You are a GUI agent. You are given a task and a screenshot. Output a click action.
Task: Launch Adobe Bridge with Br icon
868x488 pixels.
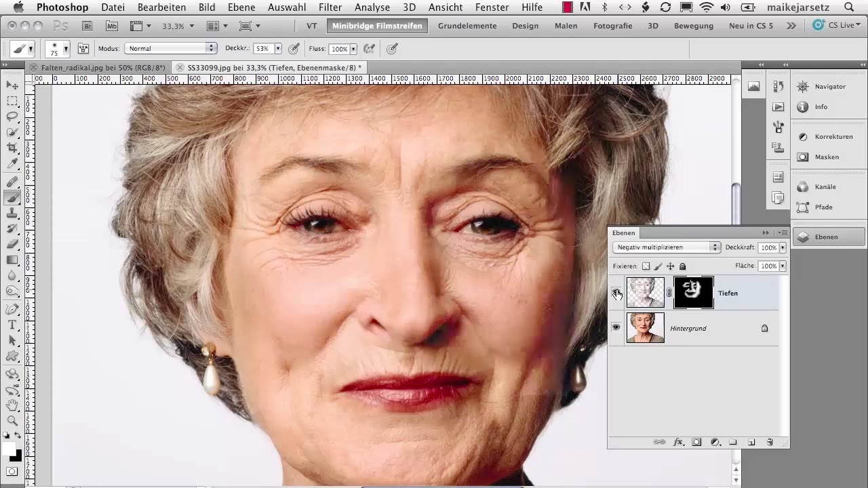tap(87, 26)
